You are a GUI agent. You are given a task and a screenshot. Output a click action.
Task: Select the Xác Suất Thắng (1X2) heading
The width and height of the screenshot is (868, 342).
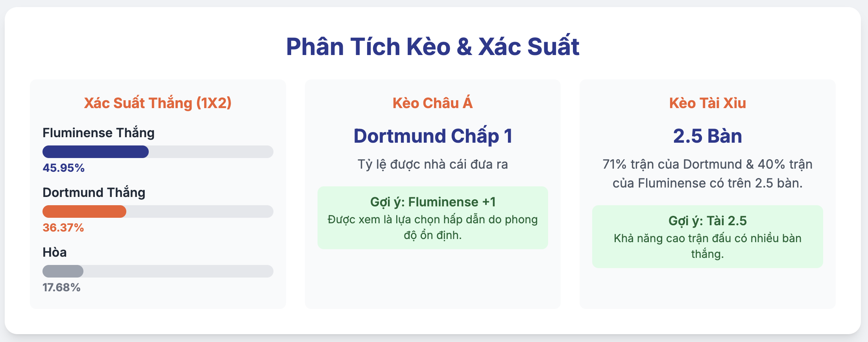point(158,103)
